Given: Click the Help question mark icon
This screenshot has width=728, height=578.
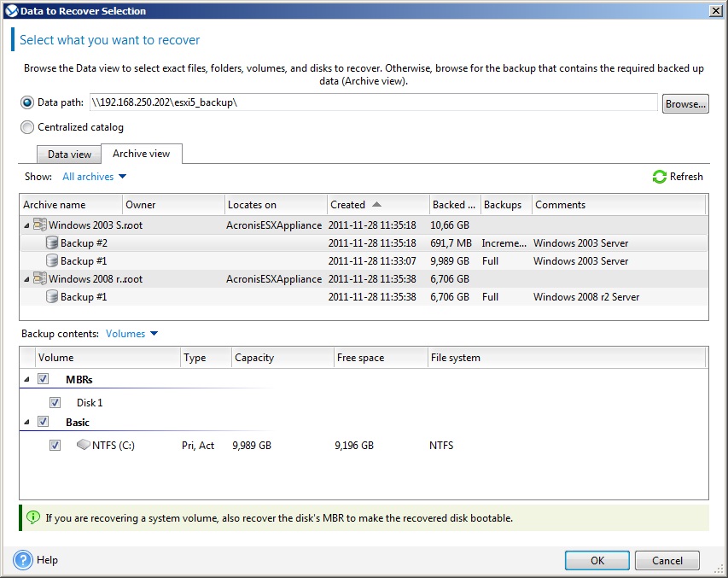Looking at the screenshot, I should click(23, 560).
